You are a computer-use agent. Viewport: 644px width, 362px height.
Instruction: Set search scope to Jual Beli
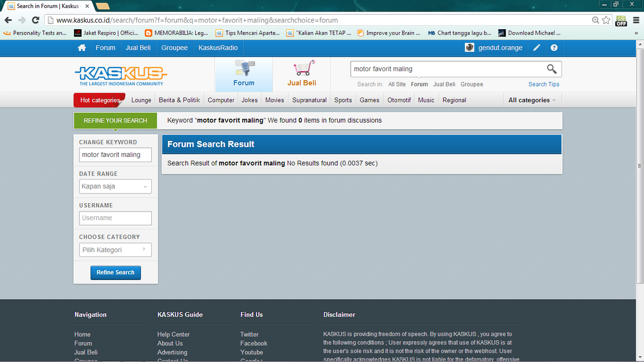coord(444,84)
